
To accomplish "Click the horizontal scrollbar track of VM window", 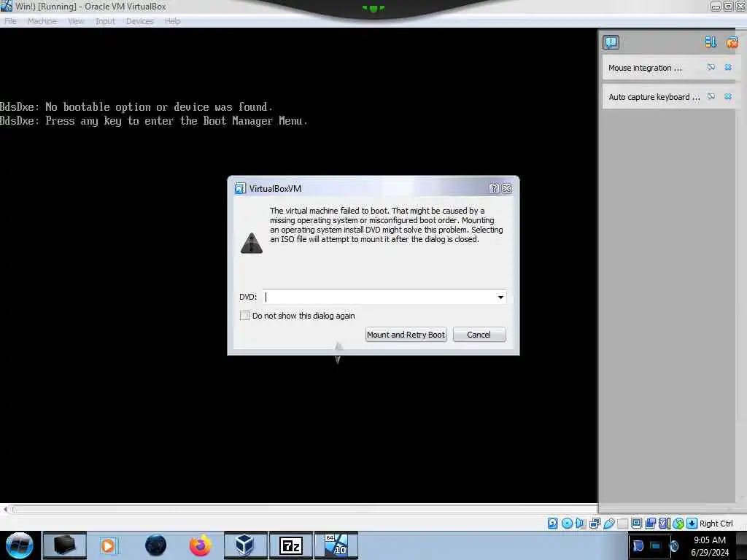I will tap(305, 509).
